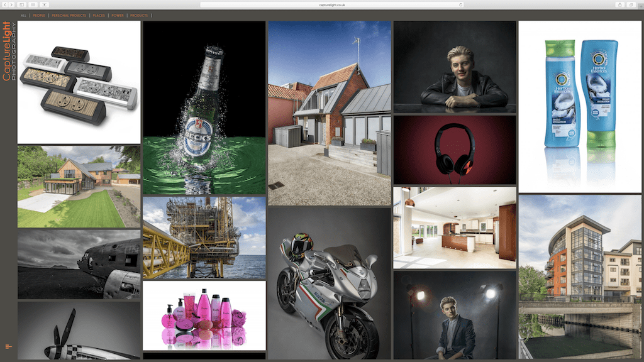Viewport: 644px width, 362px height.
Task: Open the Herbal Essences shampoo bottles photo
Action: click(580, 107)
